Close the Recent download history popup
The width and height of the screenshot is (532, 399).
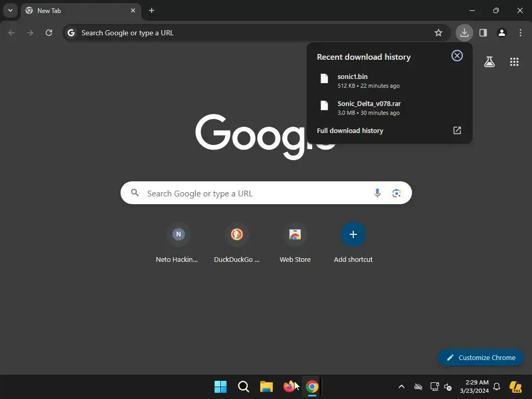[457, 56]
